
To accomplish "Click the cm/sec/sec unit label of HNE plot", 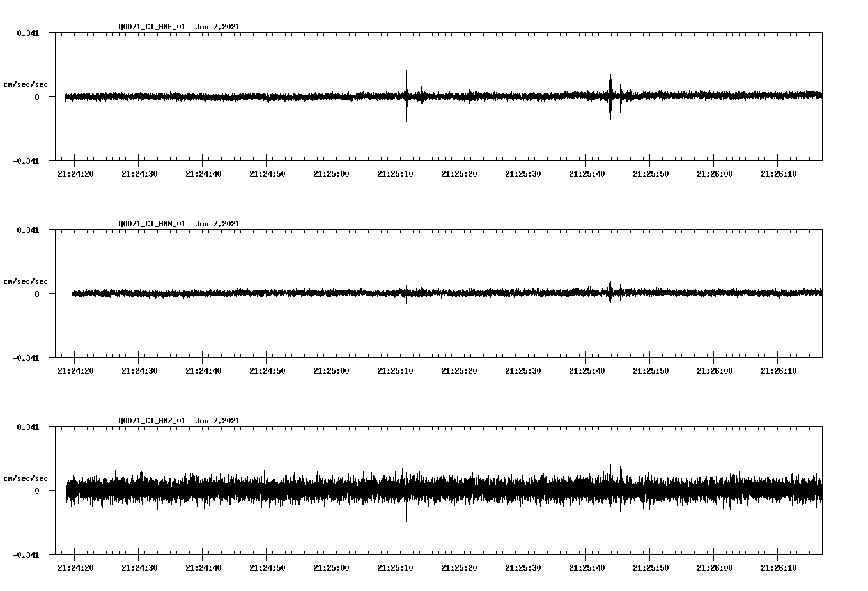I will [26, 84].
